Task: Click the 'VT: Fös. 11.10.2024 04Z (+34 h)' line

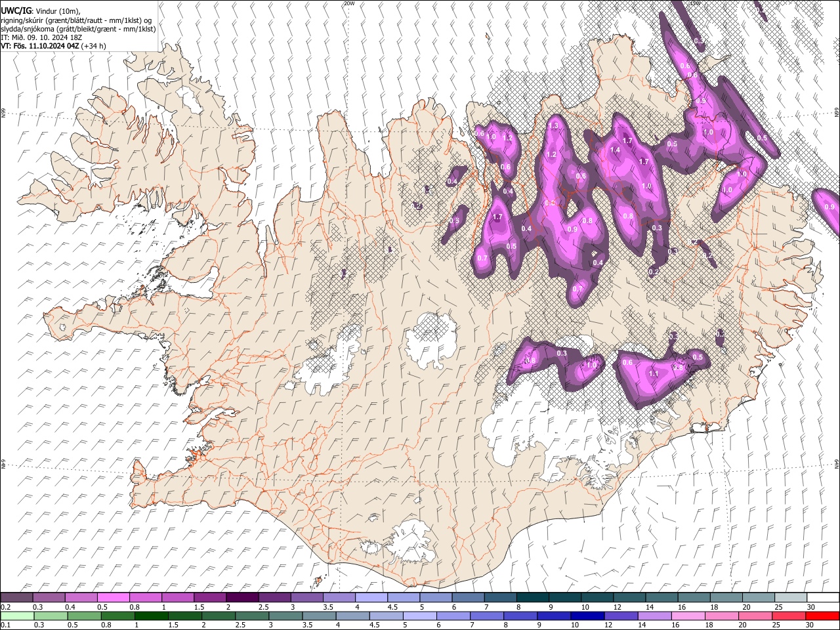Action: 54,46
